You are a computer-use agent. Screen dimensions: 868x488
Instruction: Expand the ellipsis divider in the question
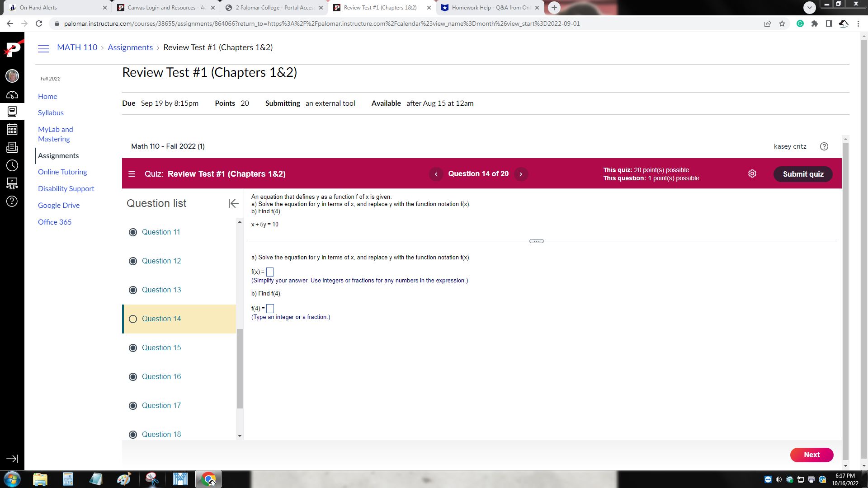536,241
